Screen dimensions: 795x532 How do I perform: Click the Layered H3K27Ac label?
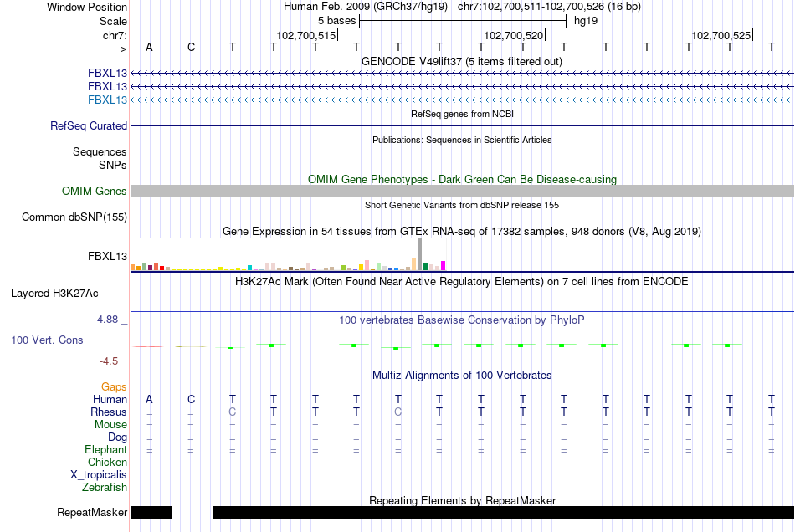click(x=54, y=294)
